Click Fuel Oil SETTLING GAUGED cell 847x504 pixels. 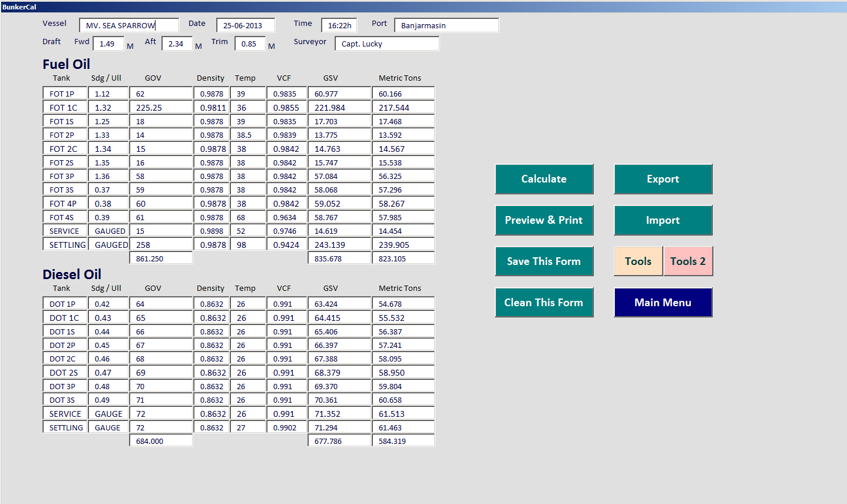(108, 245)
